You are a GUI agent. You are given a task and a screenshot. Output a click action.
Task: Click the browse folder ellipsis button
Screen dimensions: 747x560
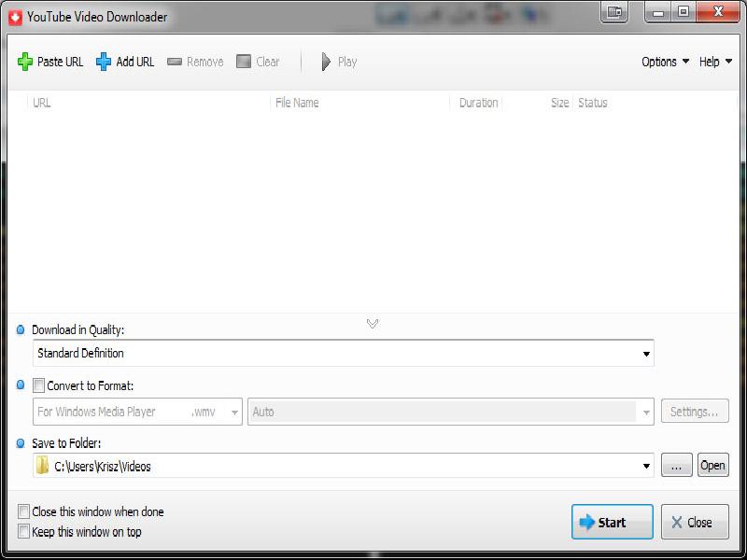pyautogui.click(x=676, y=465)
